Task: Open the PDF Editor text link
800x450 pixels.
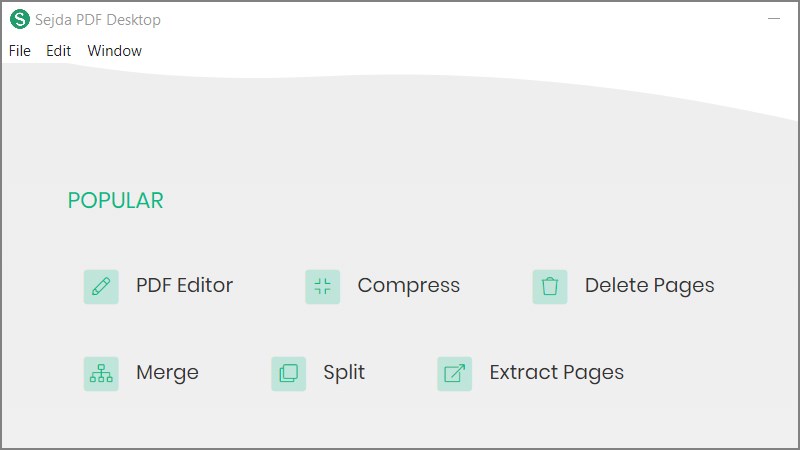Action: (184, 286)
